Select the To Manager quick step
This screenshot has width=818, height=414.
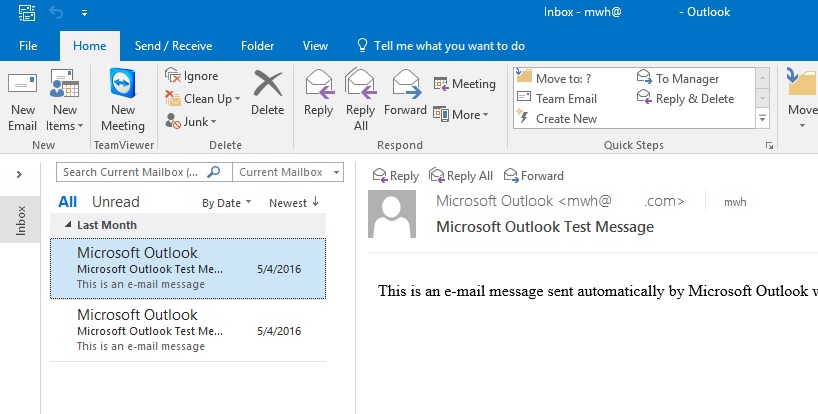pos(678,78)
